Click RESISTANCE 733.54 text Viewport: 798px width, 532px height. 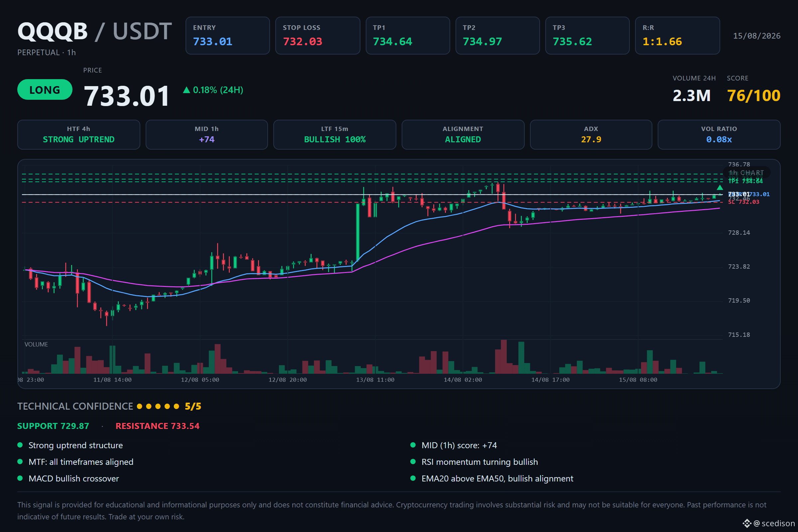(157, 426)
